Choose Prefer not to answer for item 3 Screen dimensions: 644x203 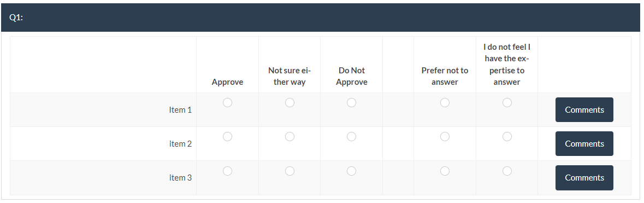click(x=445, y=171)
